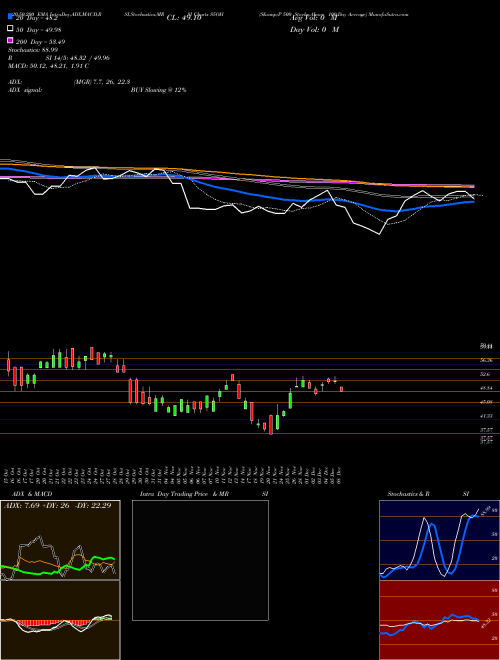Click the 'Intra Day Trading Price & MR' title

(184, 494)
